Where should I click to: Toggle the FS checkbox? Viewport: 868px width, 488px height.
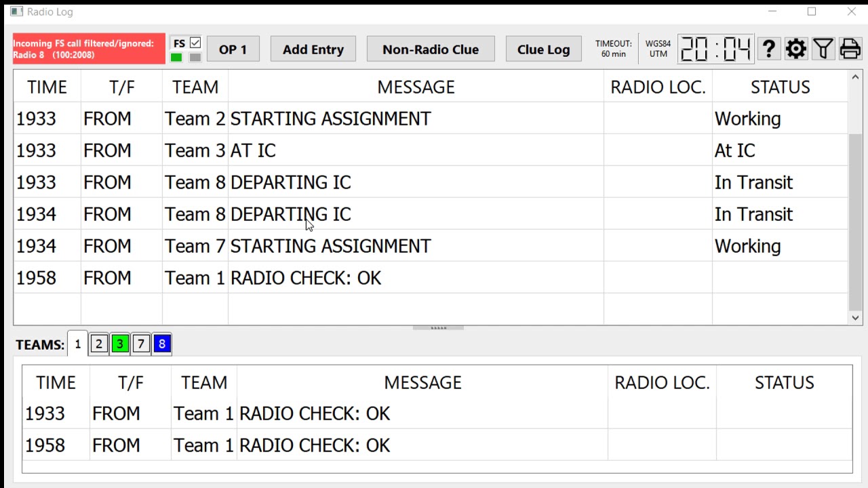tap(195, 43)
